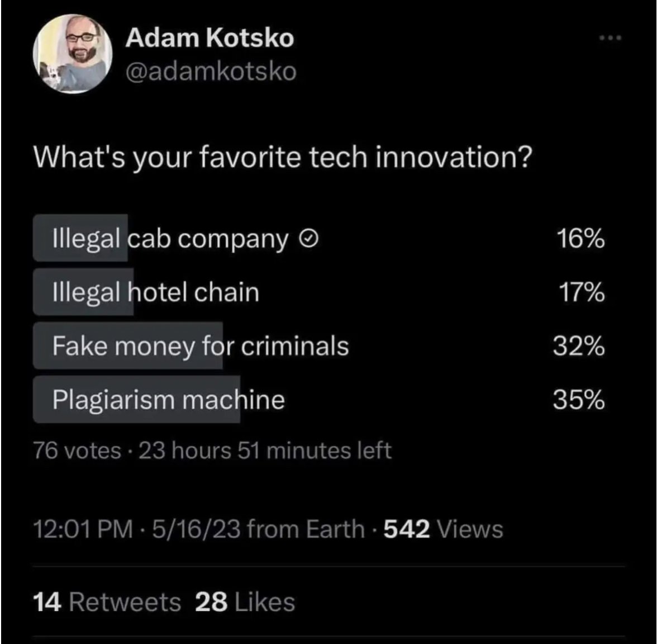Click the 35% poll result
Image resolution: width=657 pixels, height=644 pixels.
(579, 400)
